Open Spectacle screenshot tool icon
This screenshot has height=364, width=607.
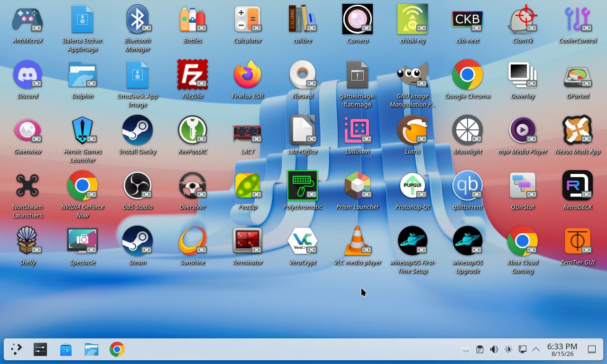[83, 241]
